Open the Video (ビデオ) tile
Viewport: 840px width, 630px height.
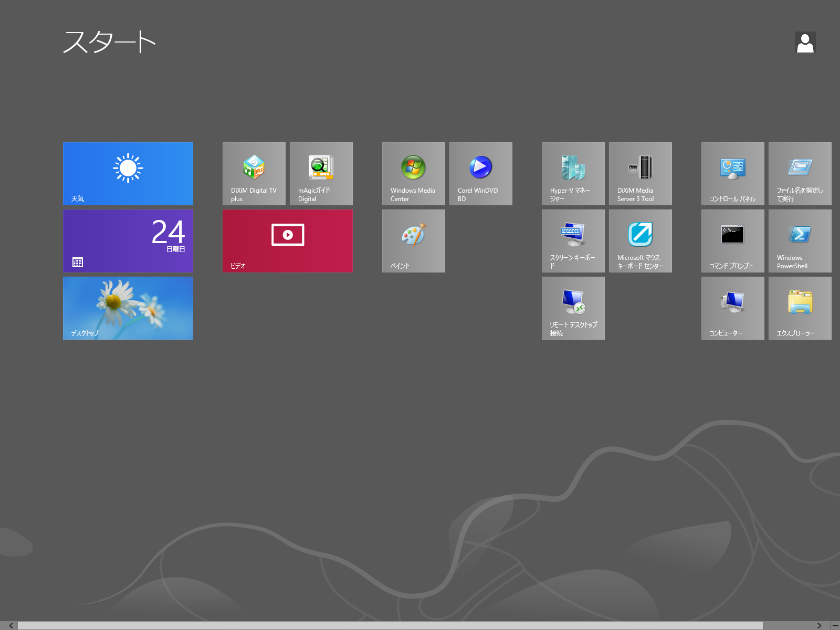pos(287,241)
